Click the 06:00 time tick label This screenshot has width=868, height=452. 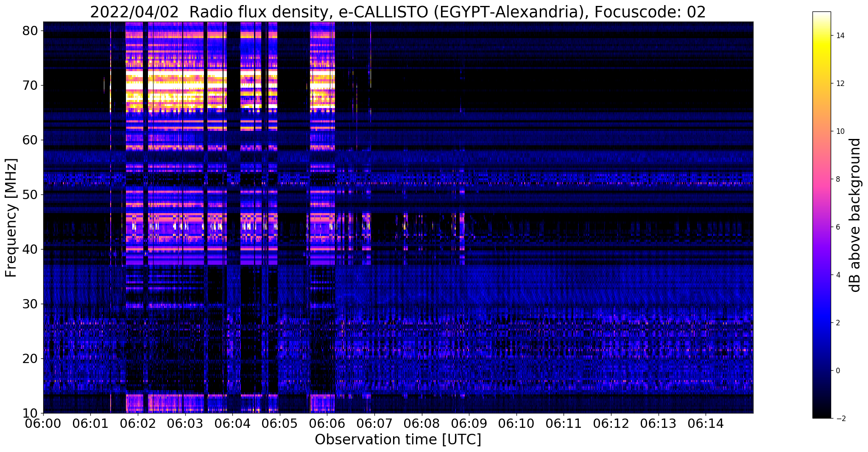[43, 423]
